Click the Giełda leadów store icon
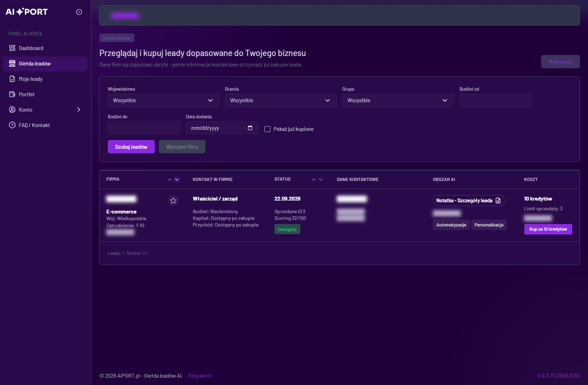Viewport: 588px width, 385px height. click(12, 63)
